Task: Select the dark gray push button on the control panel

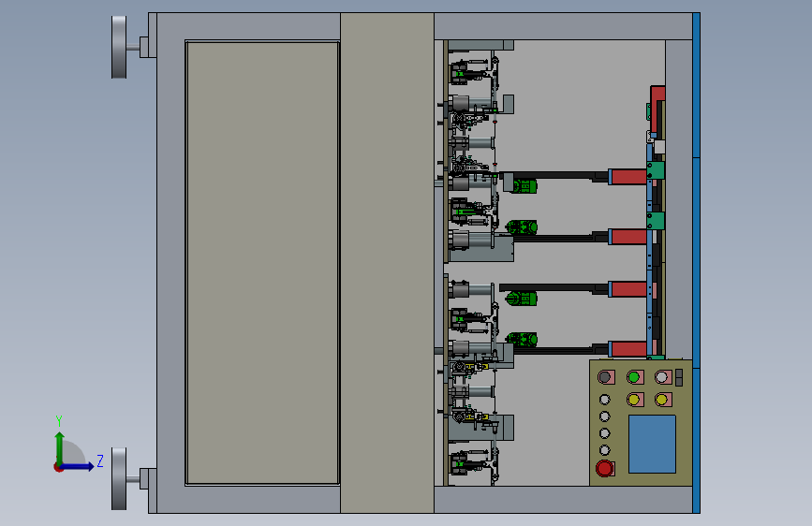Action: (605, 377)
